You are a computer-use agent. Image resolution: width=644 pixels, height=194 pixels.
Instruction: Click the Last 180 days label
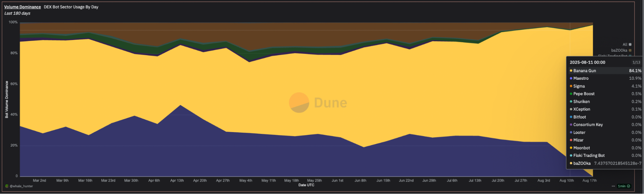tap(17, 13)
